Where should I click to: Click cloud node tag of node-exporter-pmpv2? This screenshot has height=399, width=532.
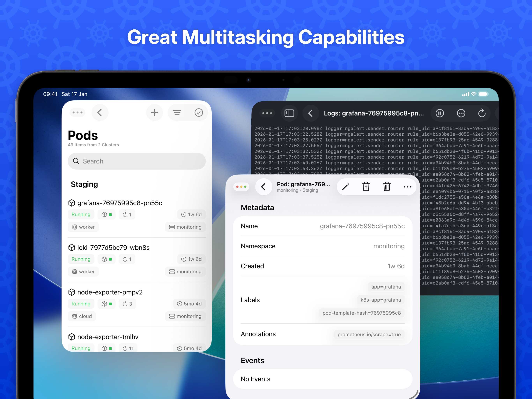click(82, 316)
